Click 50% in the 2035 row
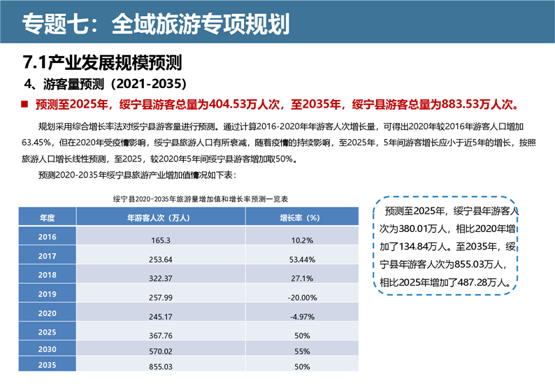This screenshot has height=392, width=555. click(302, 367)
